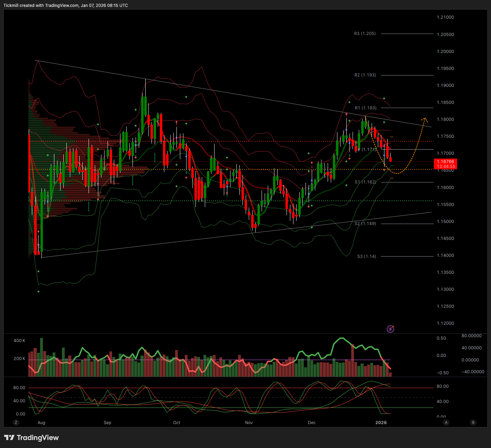Click the purple lightning bolt events icon
Screen dimensions: 491x448
[390, 329]
